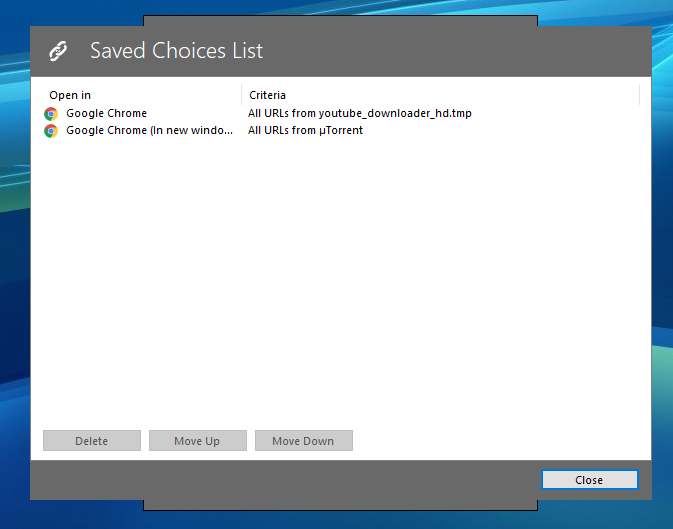Click the Delete button
The image size is (673, 529).
coord(92,441)
